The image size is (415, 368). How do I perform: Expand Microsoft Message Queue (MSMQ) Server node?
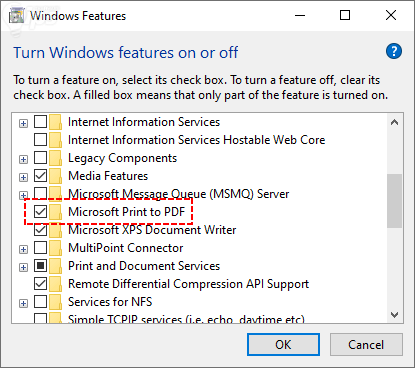tap(23, 195)
